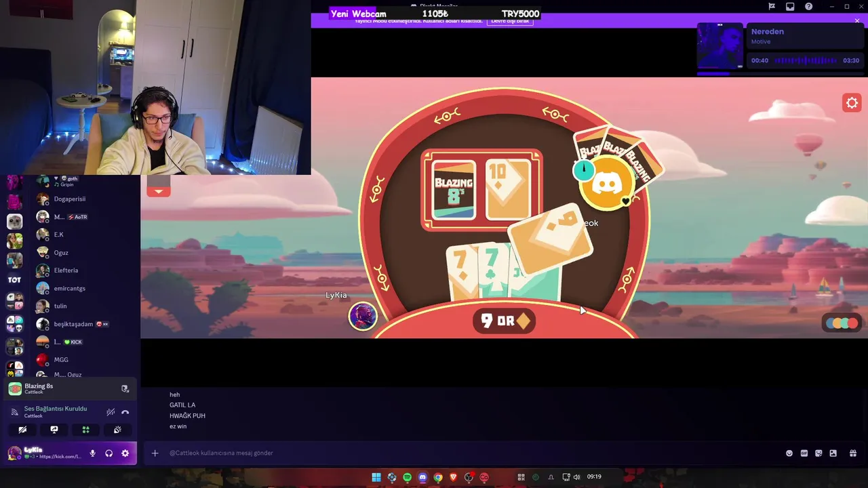868x488 pixels.
Task: Open the soundboard button
Action: [x=117, y=430]
